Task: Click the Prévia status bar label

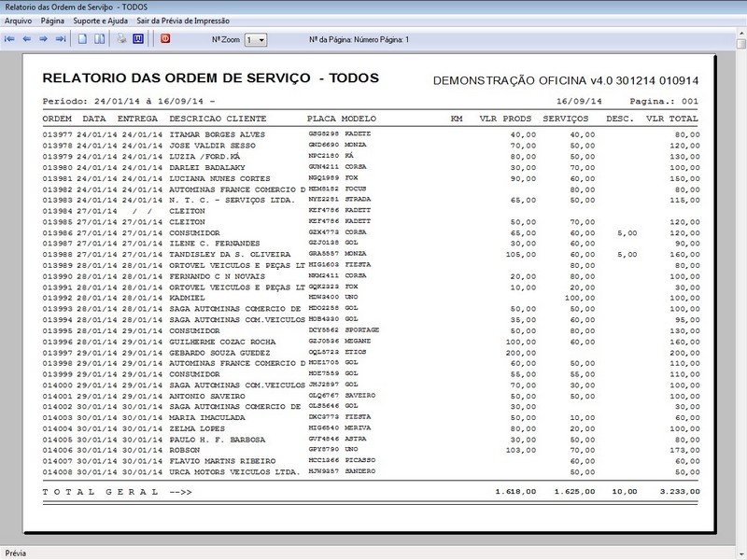Action: tap(16, 553)
